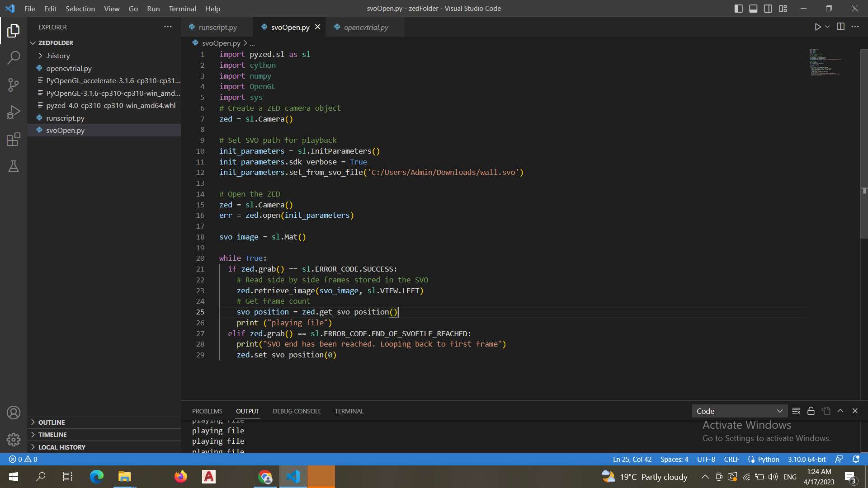Toggle the bottom panel layout button

point(753,9)
